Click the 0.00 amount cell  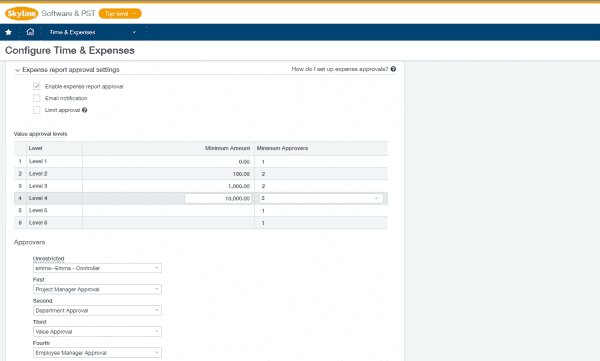(168, 162)
